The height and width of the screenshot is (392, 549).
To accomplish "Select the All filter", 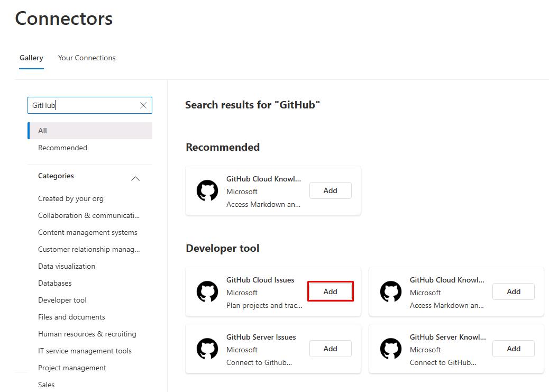I will click(90, 131).
